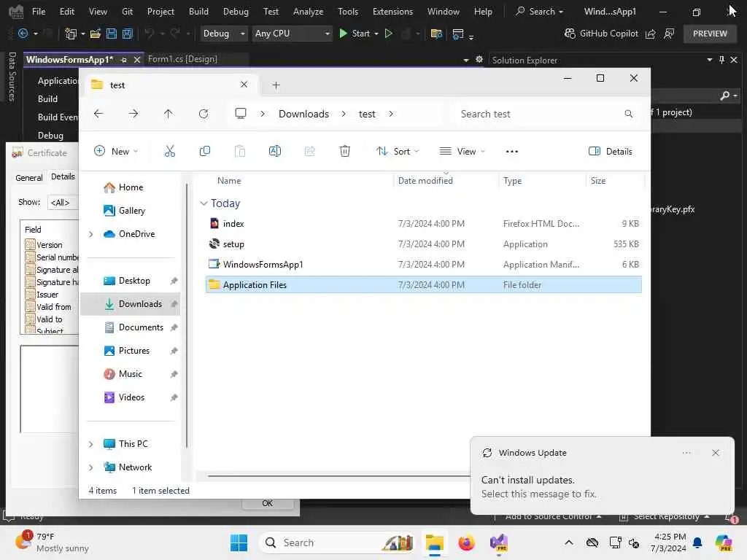This screenshot has width=747, height=560.
Task: Expand the OneDrive tree node
Action: tap(90, 234)
